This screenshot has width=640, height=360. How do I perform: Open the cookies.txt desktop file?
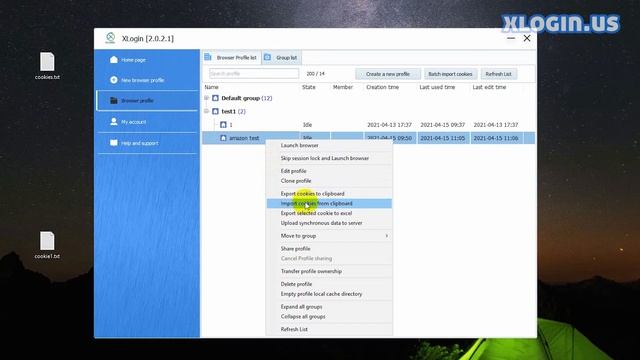tap(47, 65)
